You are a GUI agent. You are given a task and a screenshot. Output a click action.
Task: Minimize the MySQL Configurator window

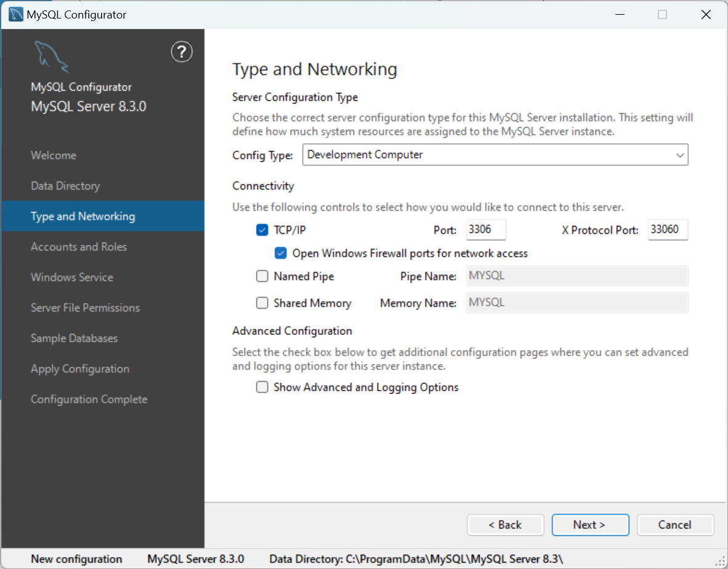(620, 14)
